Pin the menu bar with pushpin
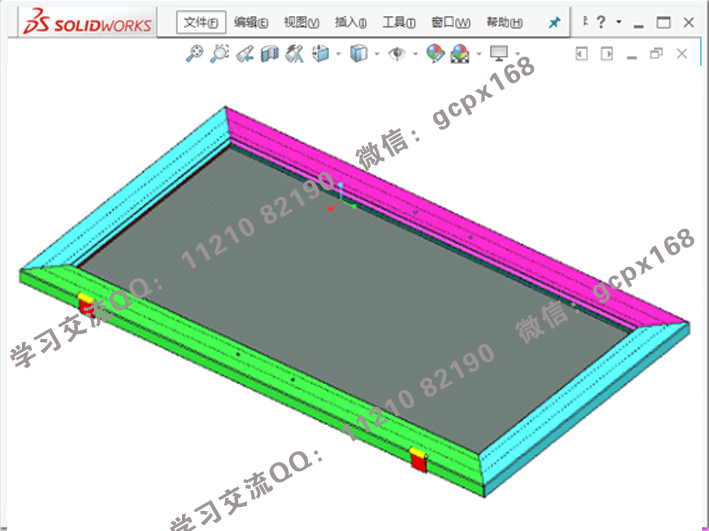Screen dimensions: 709x531 pyautogui.click(x=555, y=22)
